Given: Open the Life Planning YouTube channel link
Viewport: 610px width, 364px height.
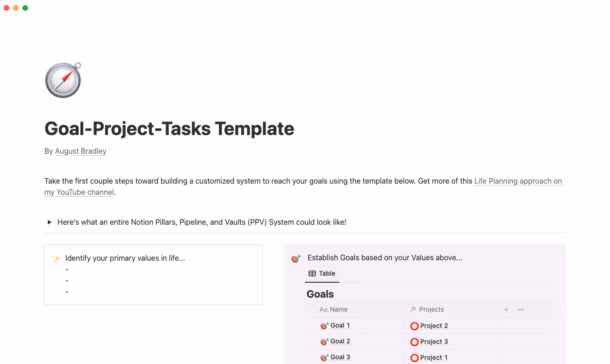Looking at the screenshot, I should point(519,181).
